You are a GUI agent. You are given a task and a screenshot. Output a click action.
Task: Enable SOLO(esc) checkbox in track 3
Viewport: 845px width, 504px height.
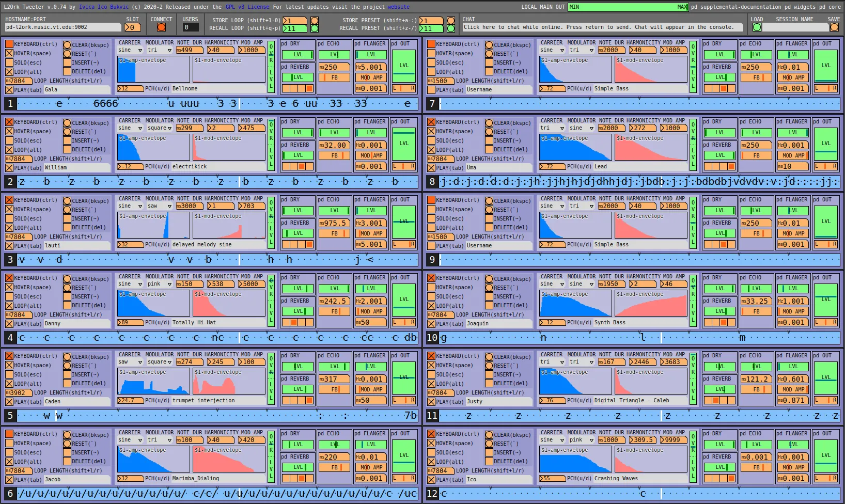[x=9, y=218]
